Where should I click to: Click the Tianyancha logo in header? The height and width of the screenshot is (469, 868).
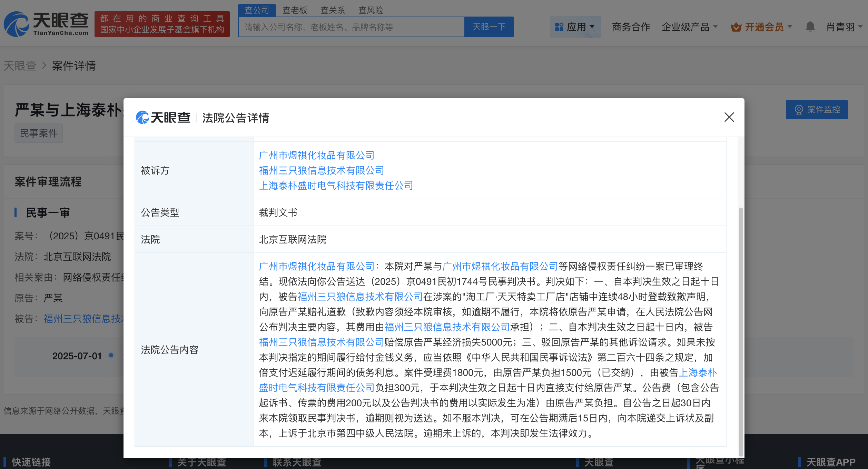click(x=46, y=24)
